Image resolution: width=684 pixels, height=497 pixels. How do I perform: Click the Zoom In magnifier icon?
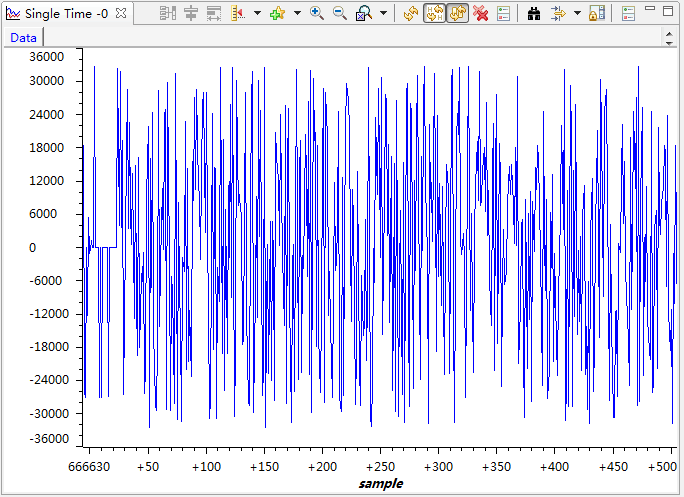pos(316,14)
